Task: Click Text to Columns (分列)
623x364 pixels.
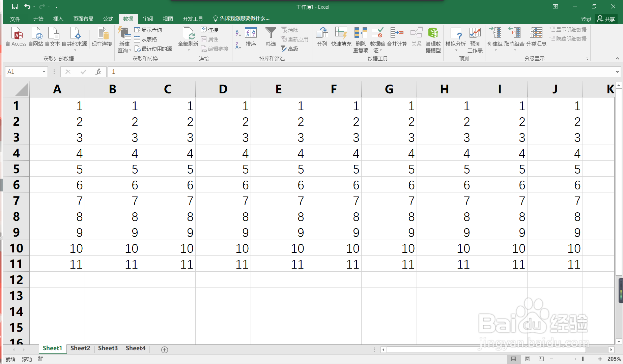Action: pos(322,36)
